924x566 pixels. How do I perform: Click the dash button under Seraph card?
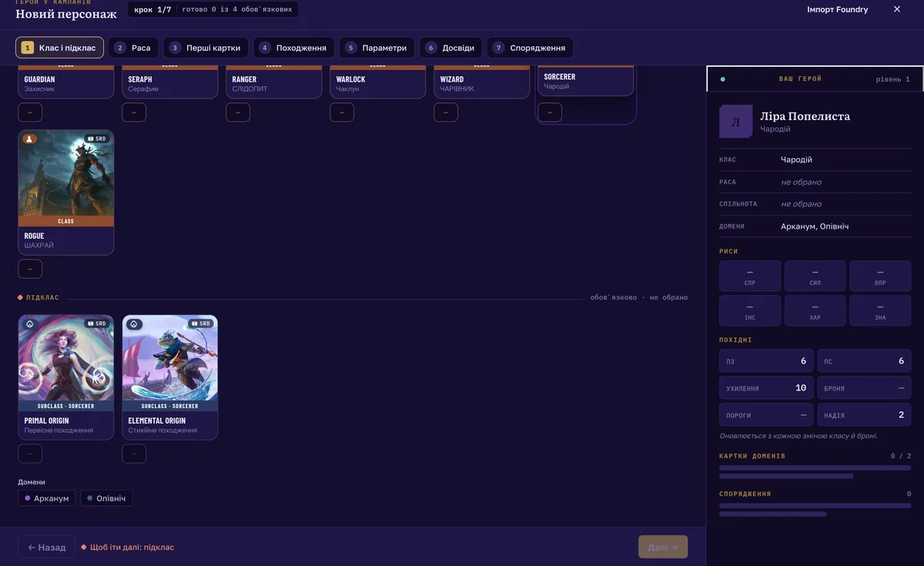click(134, 112)
